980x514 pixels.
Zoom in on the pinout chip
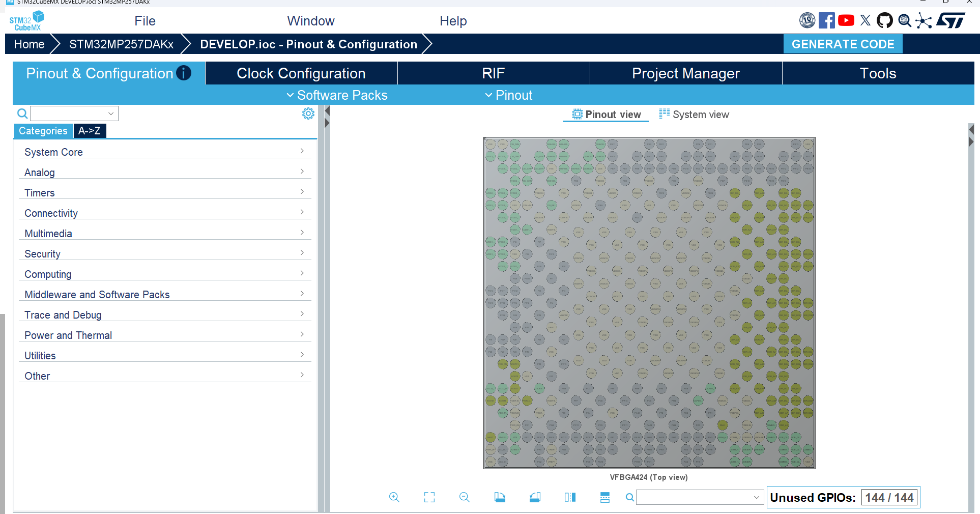pos(394,497)
